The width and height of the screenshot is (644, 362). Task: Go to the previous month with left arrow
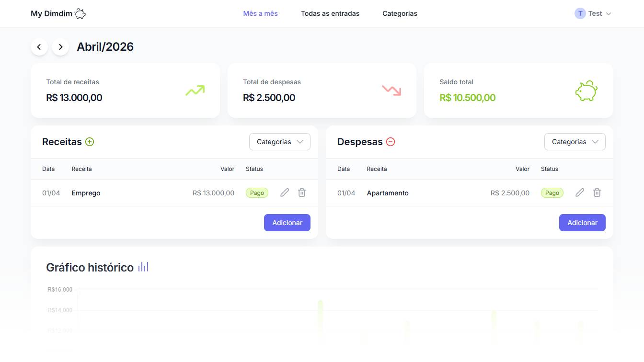click(39, 47)
